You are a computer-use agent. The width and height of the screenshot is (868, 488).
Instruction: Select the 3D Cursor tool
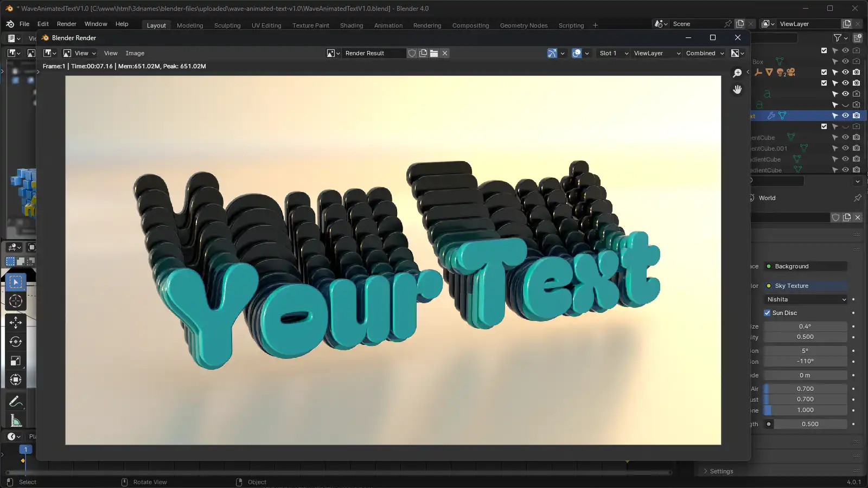click(x=15, y=301)
